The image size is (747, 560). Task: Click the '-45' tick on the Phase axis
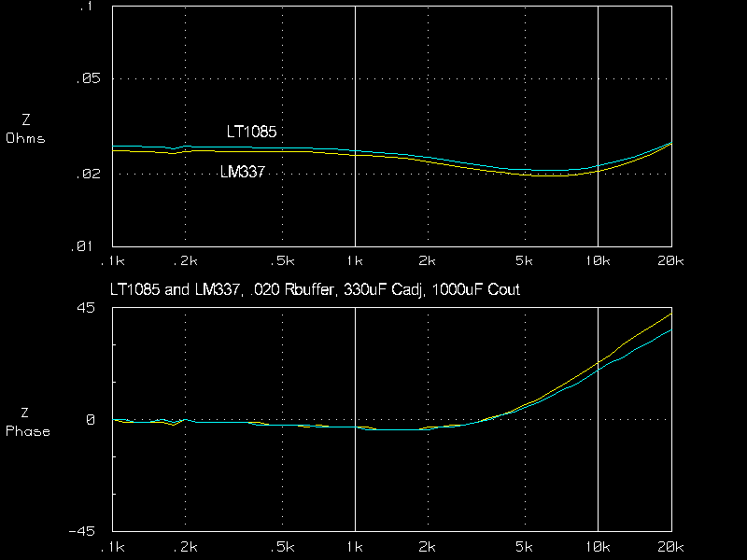pyautogui.click(x=82, y=531)
